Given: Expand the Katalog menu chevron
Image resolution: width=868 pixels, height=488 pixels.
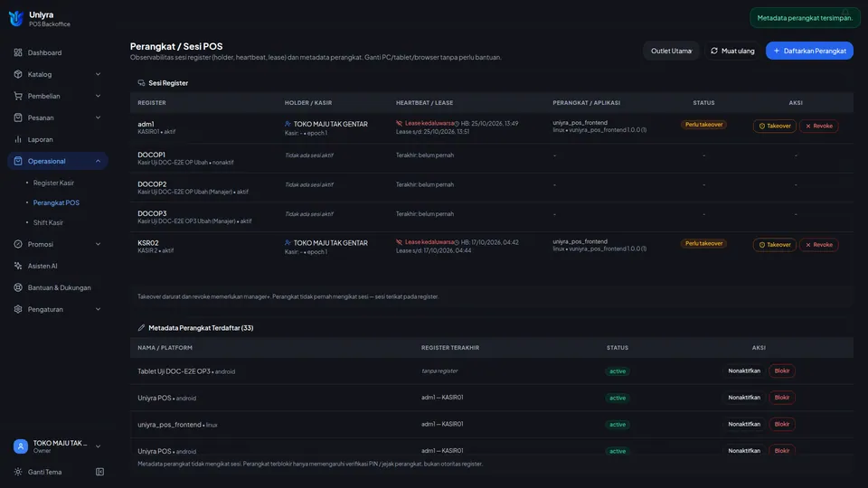Looking at the screenshot, I should [98, 74].
